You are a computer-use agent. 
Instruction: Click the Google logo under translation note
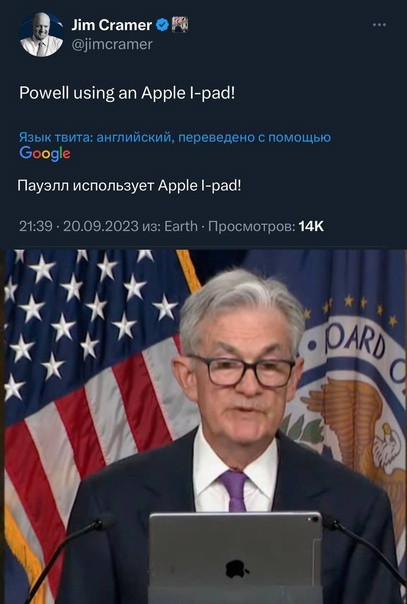click(x=45, y=153)
